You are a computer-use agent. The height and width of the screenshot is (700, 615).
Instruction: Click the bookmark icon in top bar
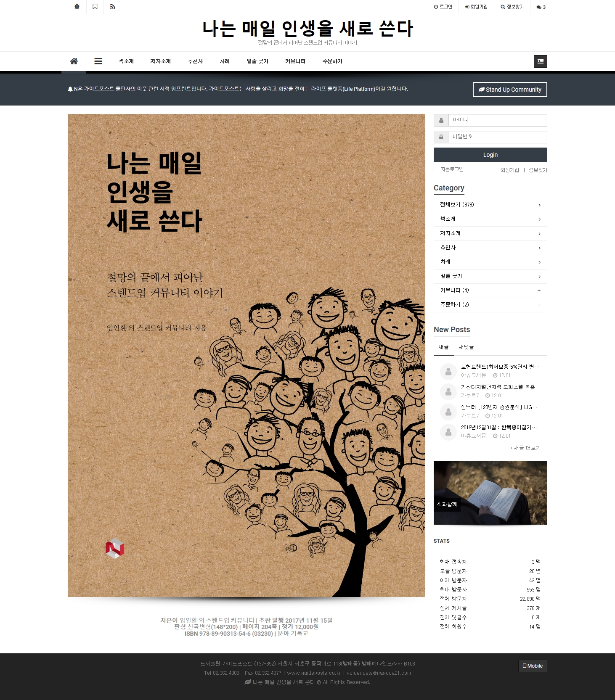click(x=95, y=7)
